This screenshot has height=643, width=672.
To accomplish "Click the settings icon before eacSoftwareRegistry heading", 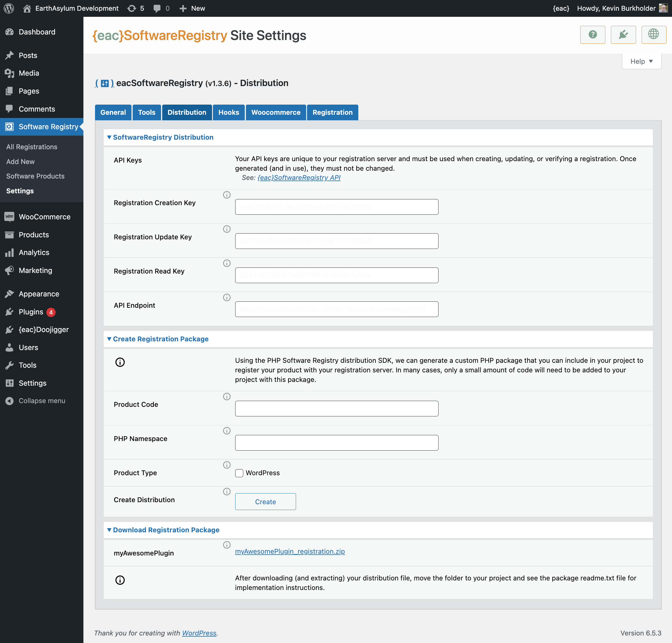I will 105,83.
